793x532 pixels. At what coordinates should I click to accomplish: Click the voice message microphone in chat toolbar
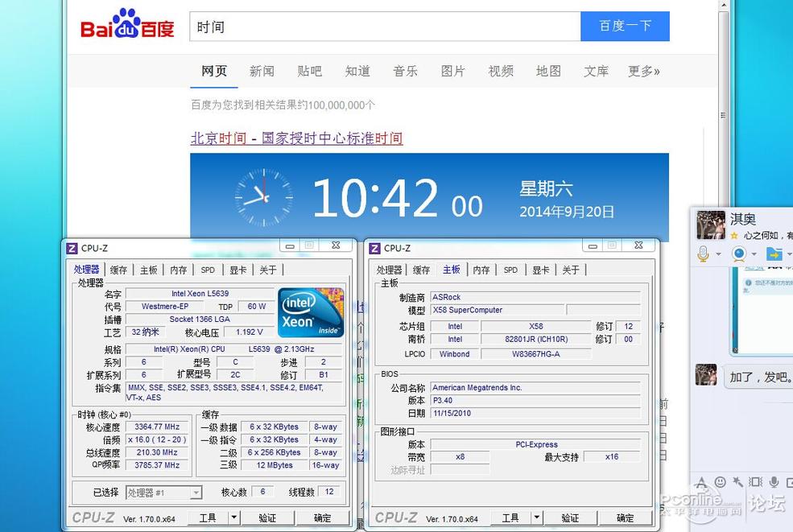click(x=774, y=482)
